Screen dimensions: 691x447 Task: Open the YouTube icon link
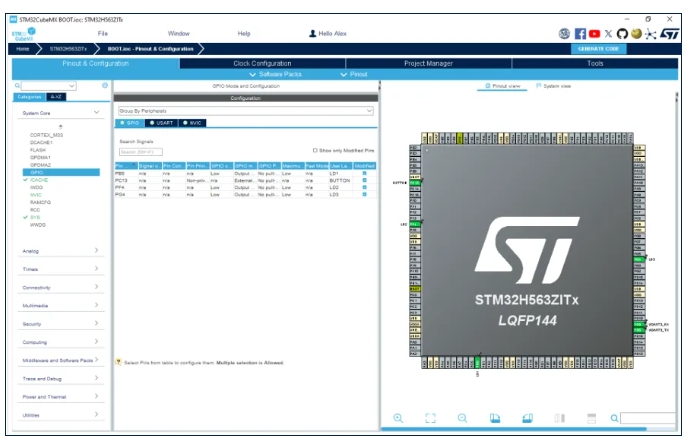(x=594, y=34)
